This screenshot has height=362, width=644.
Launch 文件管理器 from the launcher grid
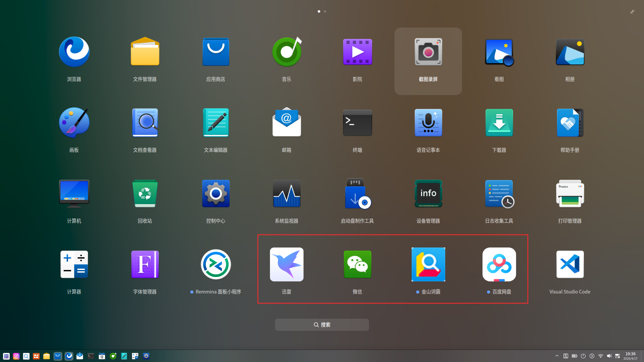pos(145,52)
